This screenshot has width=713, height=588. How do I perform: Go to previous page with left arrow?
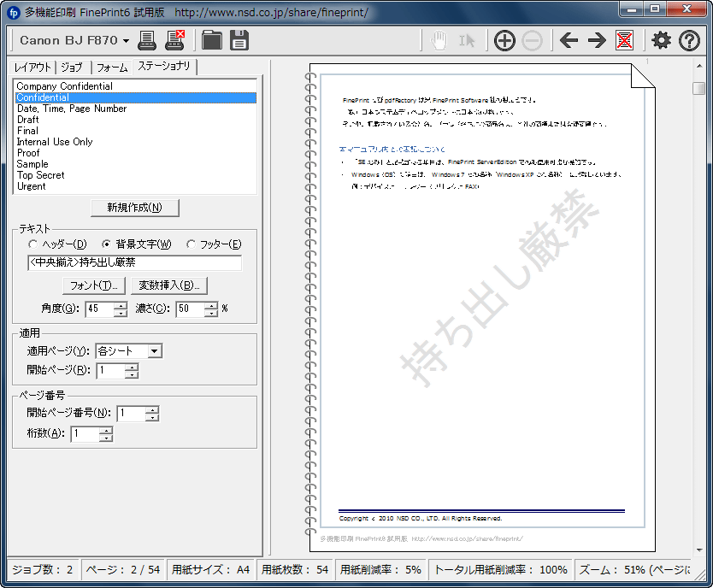(569, 40)
